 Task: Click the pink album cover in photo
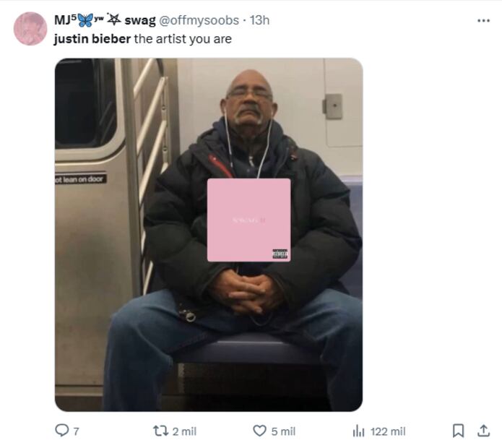249,220
